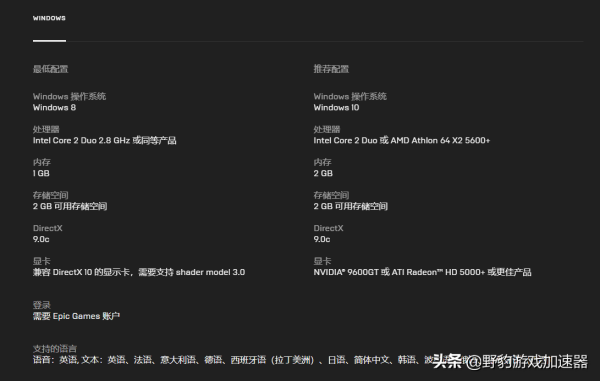Click minimum 2 GB 可用存储空间 value
The width and height of the screenshot is (600, 381).
pyautogui.click(x=70, y=207)
